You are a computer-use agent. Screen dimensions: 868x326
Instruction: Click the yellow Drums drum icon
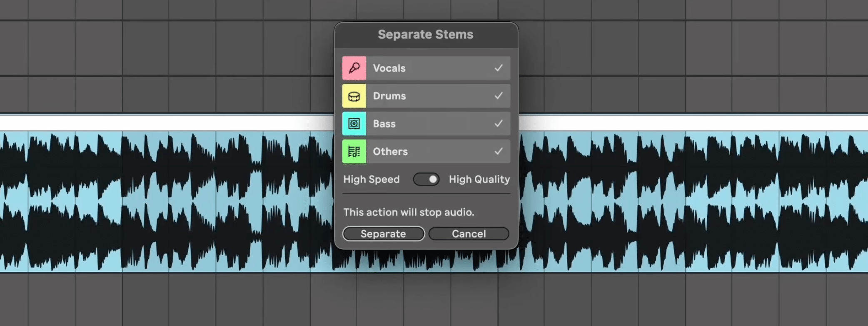tap(354, 95)
